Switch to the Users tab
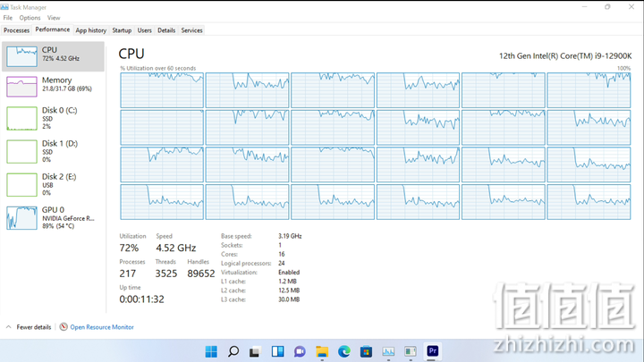The image size is (644, 362). (x=145, y=30)
